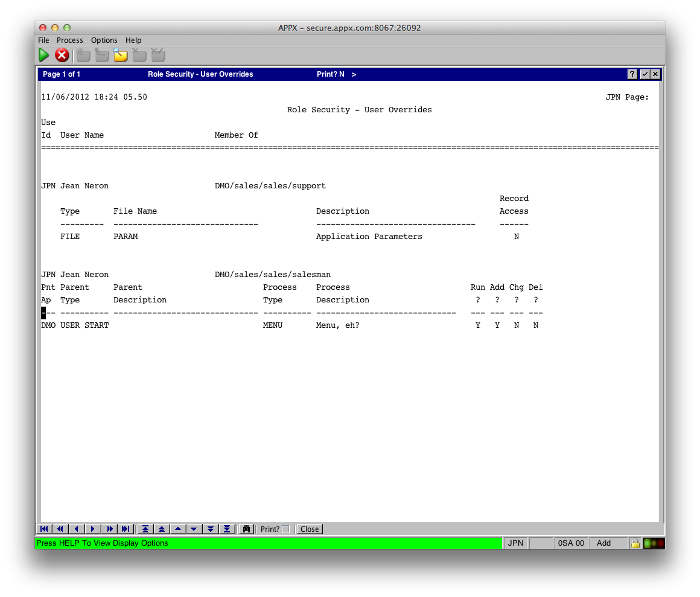700x597 pixels.
Task: Click the yellow inquire-mode folder icon
Action: click(121, 56)
